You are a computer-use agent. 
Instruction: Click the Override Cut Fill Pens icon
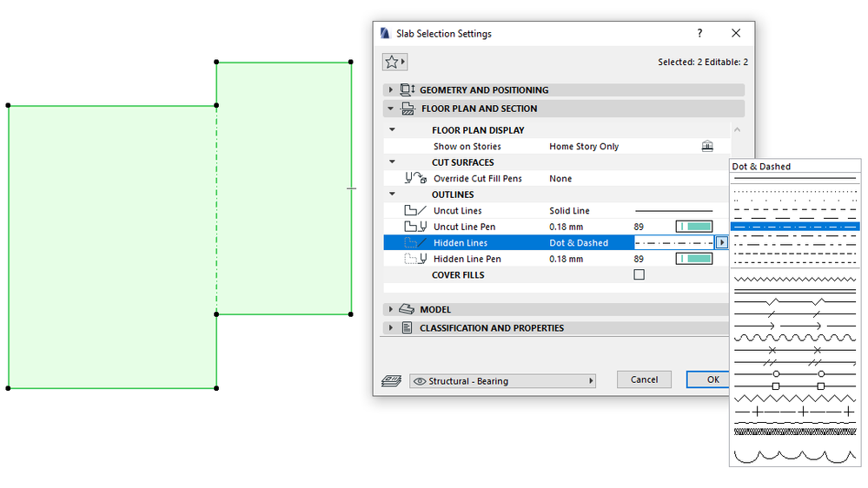coord(415,178)
